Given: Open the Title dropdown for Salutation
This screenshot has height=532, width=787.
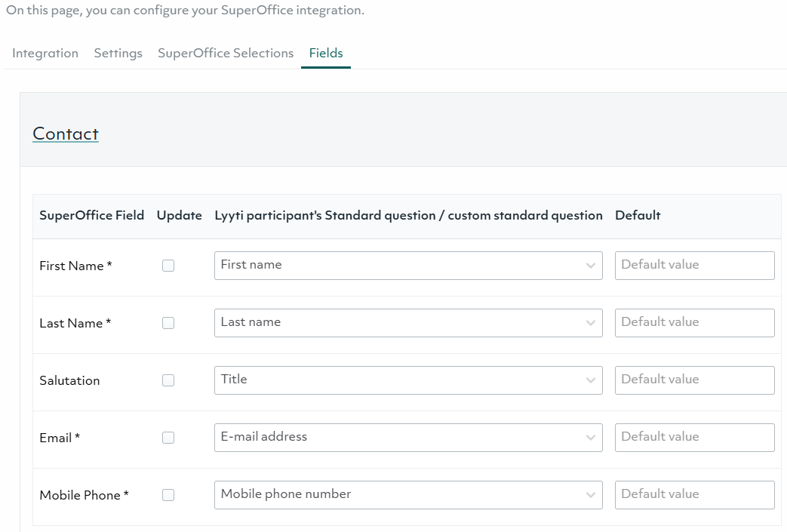Looking at the screenshot, I should coord(407,380).
